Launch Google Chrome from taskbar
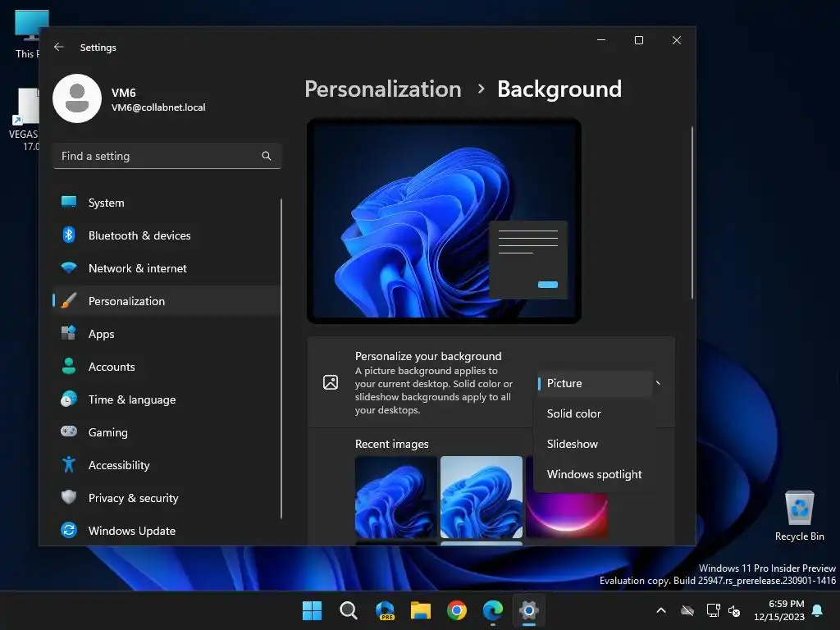This screenshot has width=840, height=630. [457, 610]
